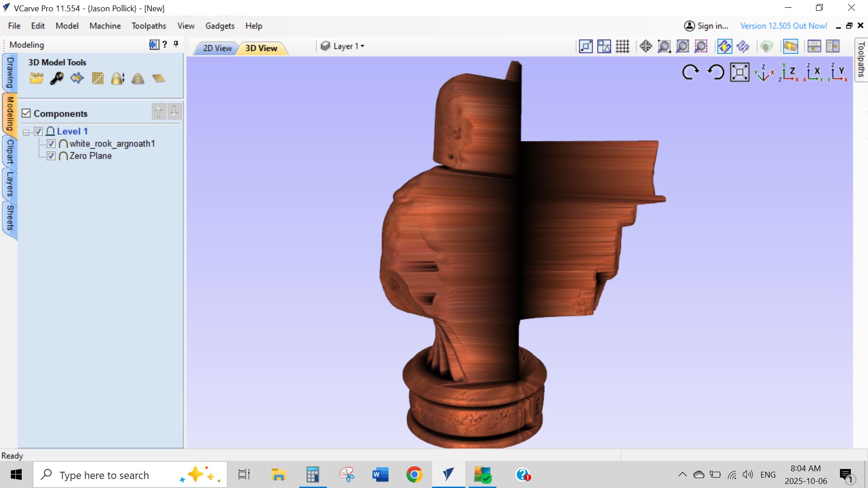
Task: Open Google Chrome from the taskbar
Action: 414,475
